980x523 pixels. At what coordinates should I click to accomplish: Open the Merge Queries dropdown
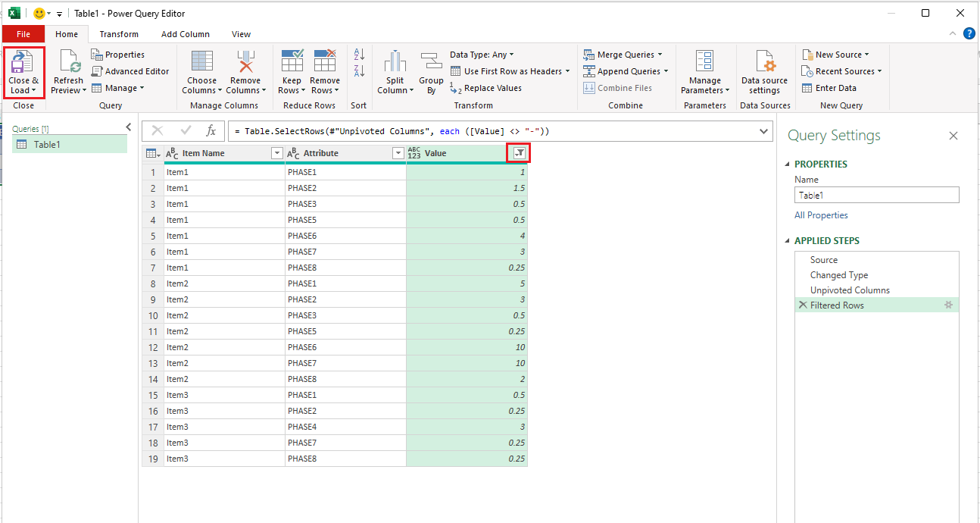tap(623, 55)
